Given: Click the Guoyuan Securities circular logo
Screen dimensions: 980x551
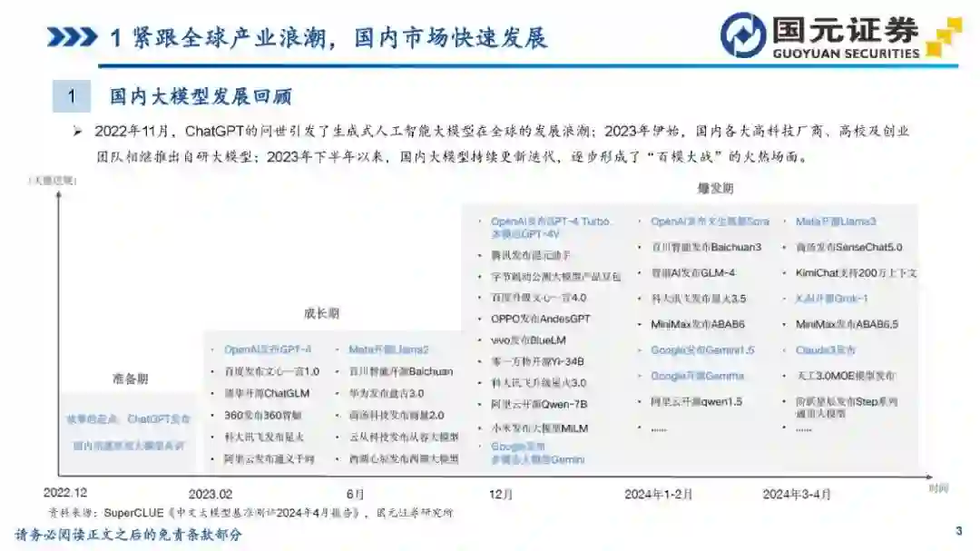Looking at the screenshot, I should [x=742, y=35].
